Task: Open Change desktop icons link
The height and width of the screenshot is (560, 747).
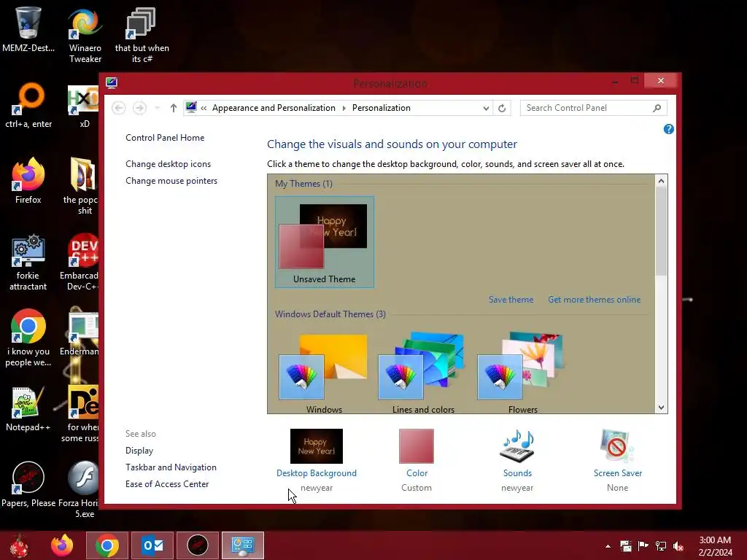Action: point(169,164)
